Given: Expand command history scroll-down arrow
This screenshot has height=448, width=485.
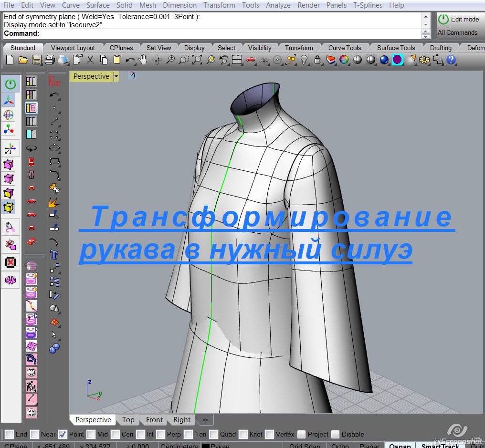Looking at the screenshot, I should 426,24.
